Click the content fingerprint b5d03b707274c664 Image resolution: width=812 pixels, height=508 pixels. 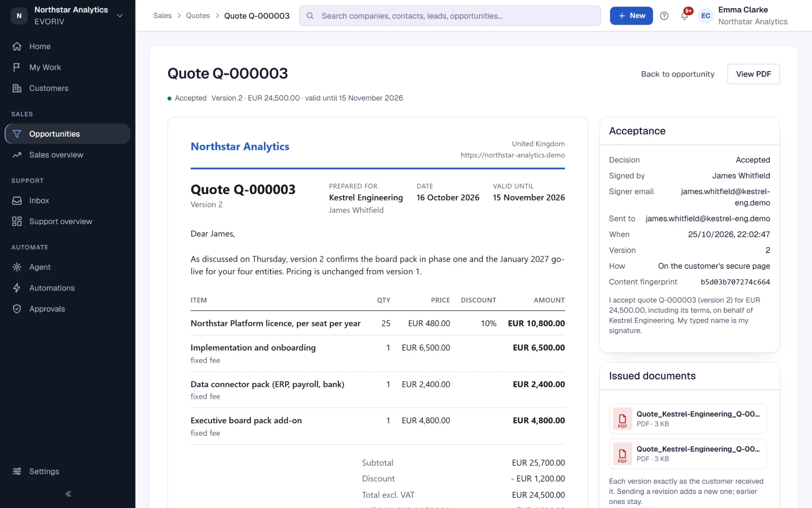click(x=735, y=282)
